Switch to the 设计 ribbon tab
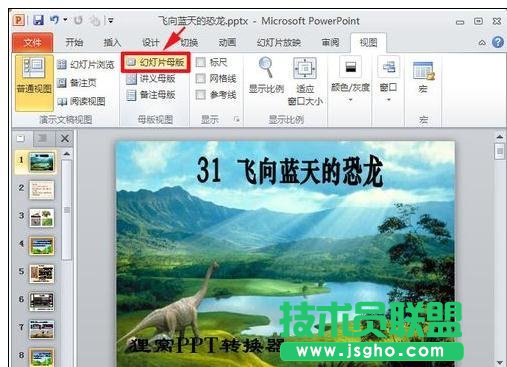The width and height of the screenshot is (507, 367). coord(151,42)
